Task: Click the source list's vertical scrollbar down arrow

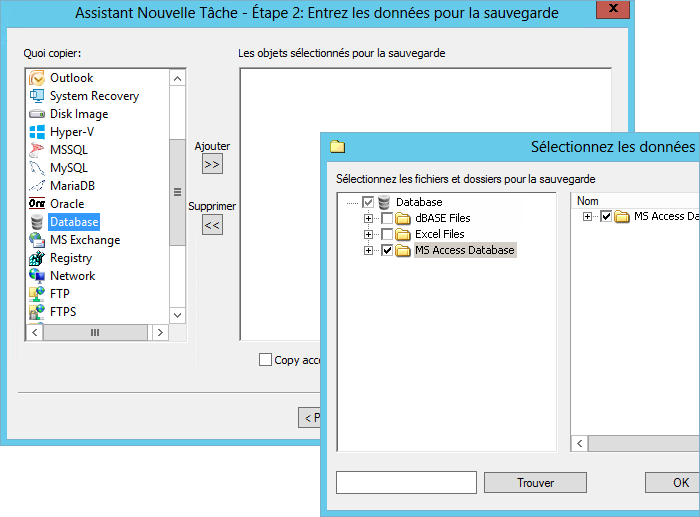Action: click(x=177, y=315)
